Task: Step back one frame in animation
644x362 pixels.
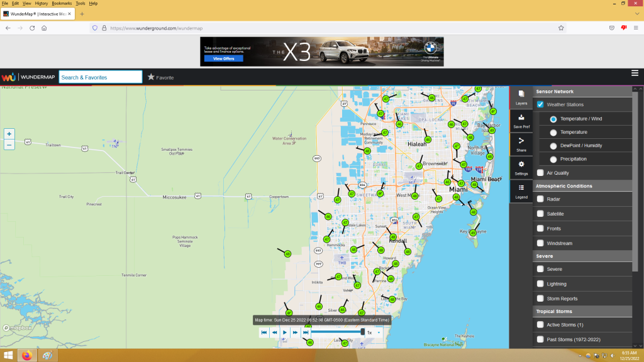Action: 274,332
